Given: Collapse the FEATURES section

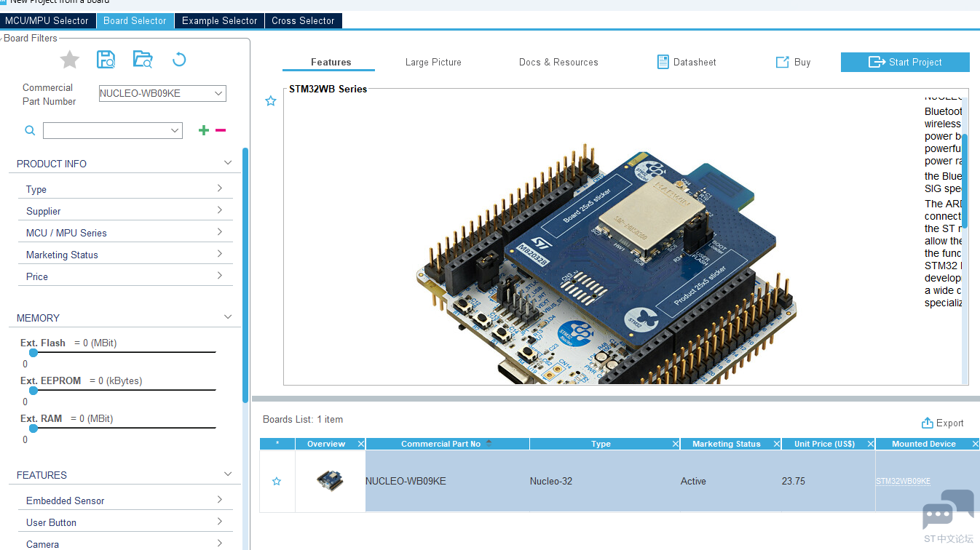Looking at the screenshot, I should tap(228, 474).
